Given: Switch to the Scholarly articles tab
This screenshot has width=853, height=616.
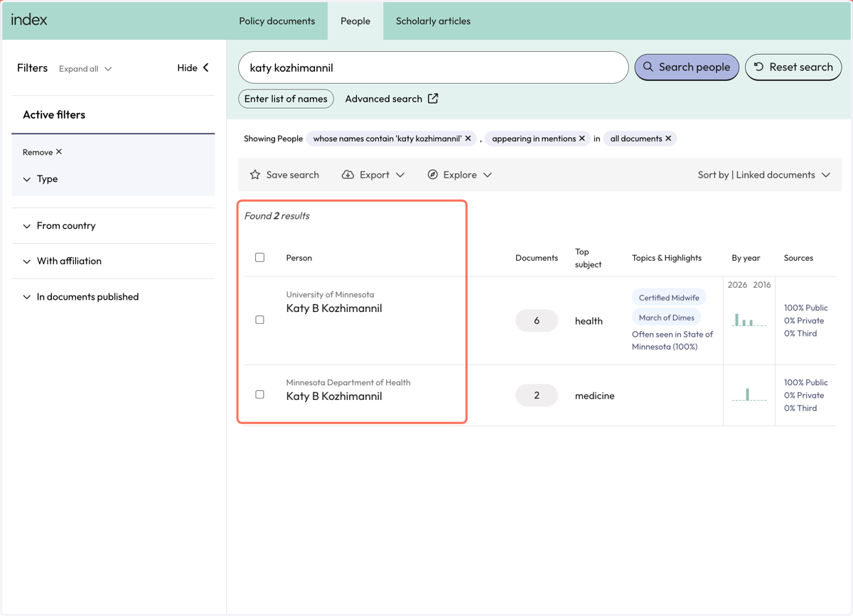Looking at the screenshot, I should [x=433, y=21].
